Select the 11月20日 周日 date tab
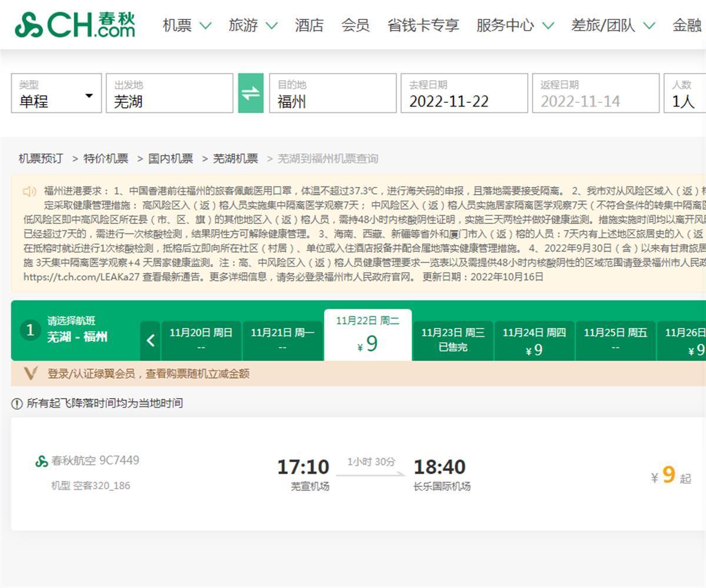 coord(201,340)
